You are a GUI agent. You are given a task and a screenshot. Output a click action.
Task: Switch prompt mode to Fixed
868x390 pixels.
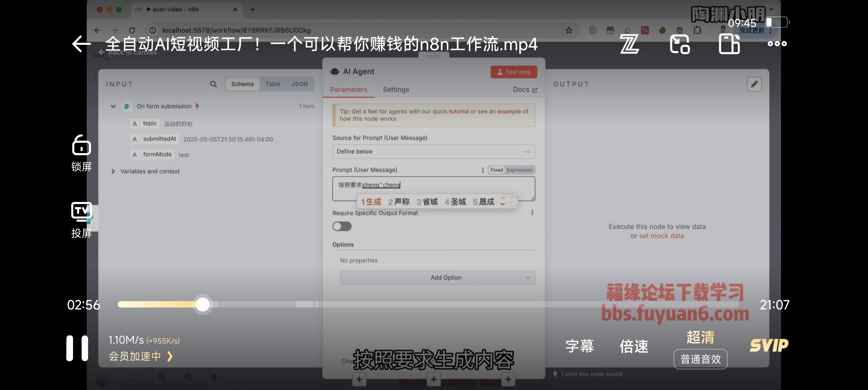(x=496, y=170)
